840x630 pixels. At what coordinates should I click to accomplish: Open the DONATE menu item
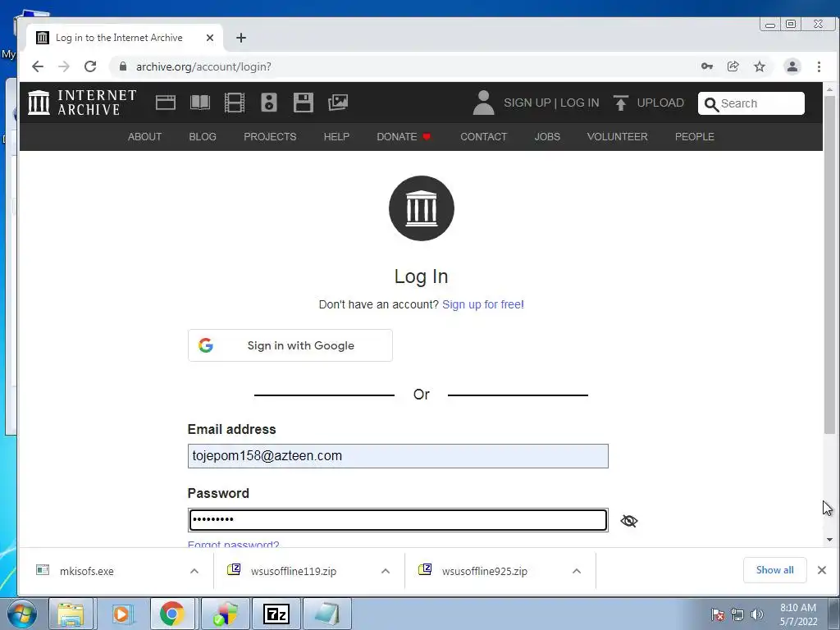click(404, 137)
